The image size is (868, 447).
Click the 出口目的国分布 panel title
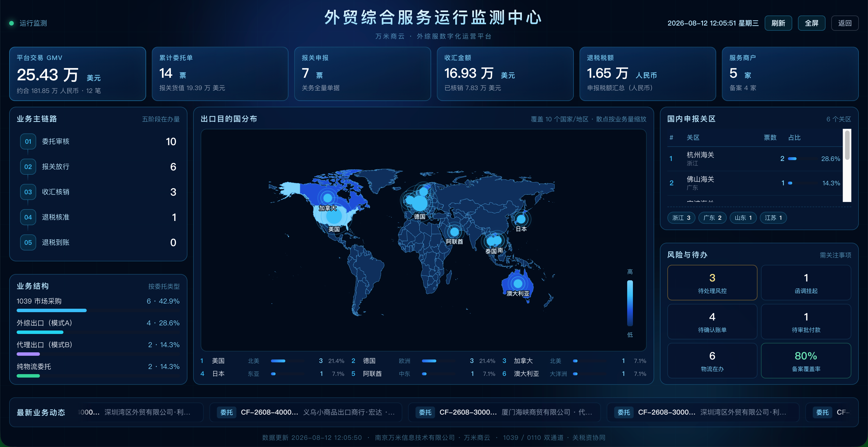point(229,119)
